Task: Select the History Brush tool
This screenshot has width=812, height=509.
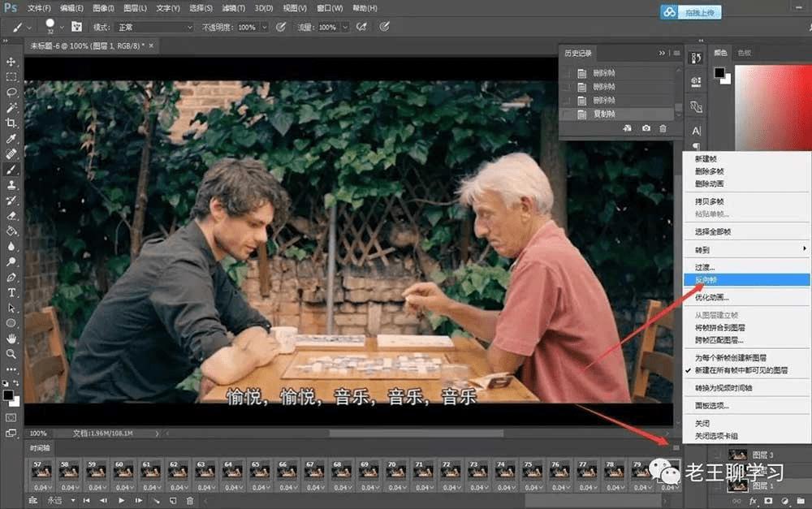Action: (11, 200)
